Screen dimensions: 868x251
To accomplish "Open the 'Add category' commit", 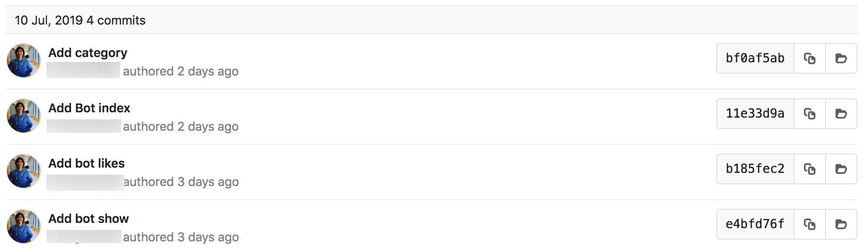I will pyautogui.click(x=88, y=53).
